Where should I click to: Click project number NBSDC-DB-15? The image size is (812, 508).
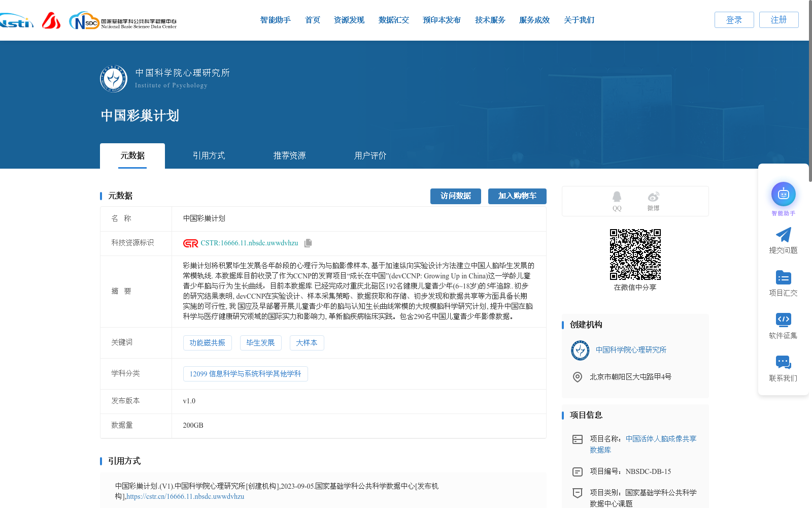(648, 472)
